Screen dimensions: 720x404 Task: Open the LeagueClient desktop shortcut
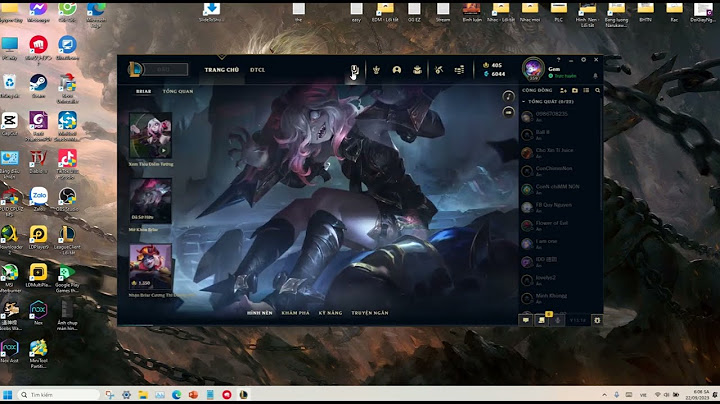[67, 240]
